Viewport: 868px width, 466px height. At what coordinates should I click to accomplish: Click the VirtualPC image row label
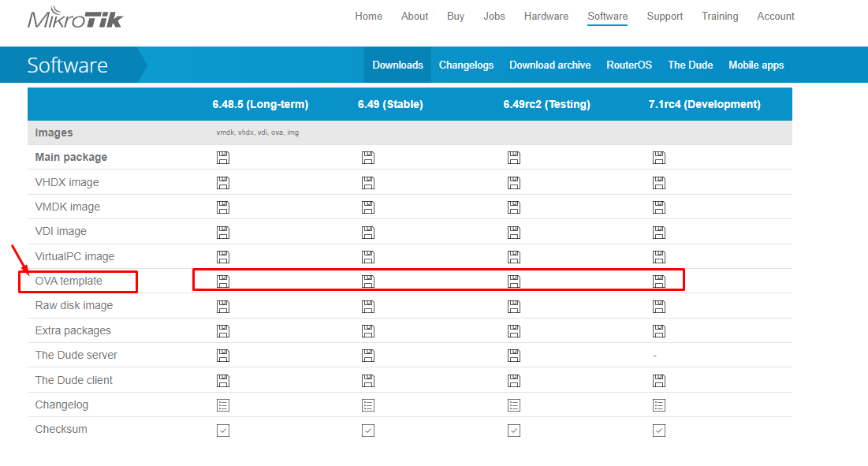pos(75,256)
